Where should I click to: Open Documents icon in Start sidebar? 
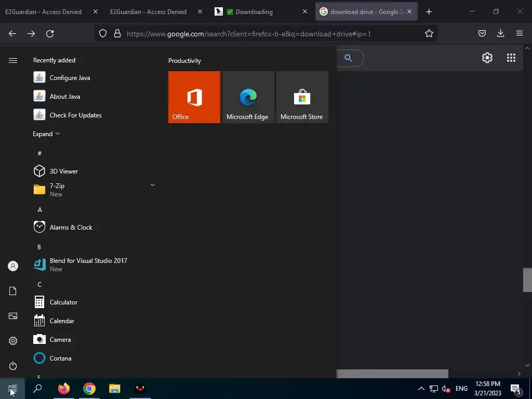click(x=13, y=291)
